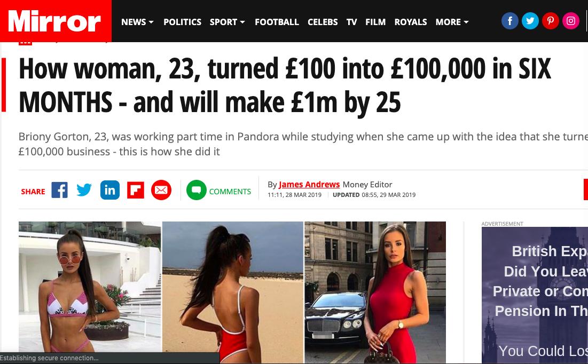Viewport: 588px width, 364px height.
Task: Open Mirror's Twitter profile in header
Action: pyautogui.click(x=530, y=21)
